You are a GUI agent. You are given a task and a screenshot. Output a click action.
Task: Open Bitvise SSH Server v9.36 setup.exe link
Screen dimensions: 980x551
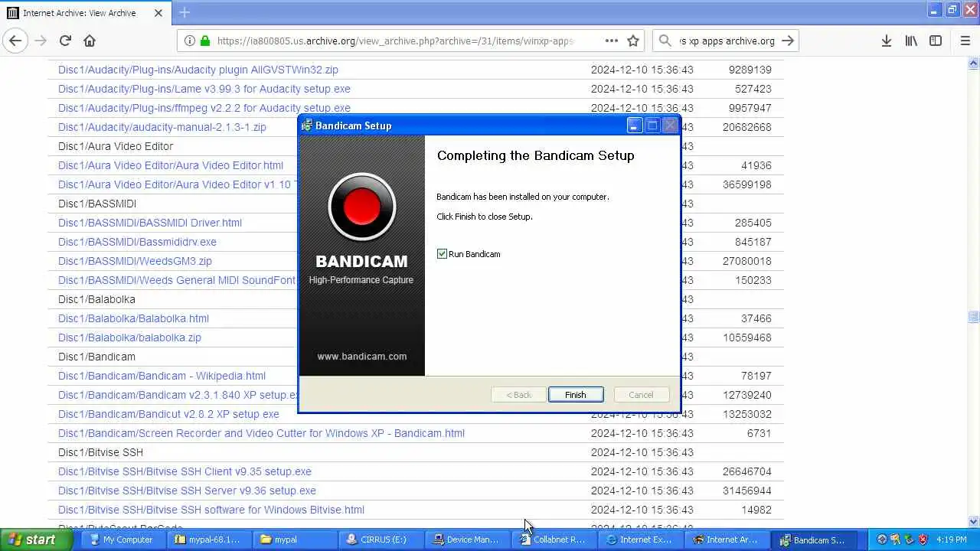pos(187,491)
